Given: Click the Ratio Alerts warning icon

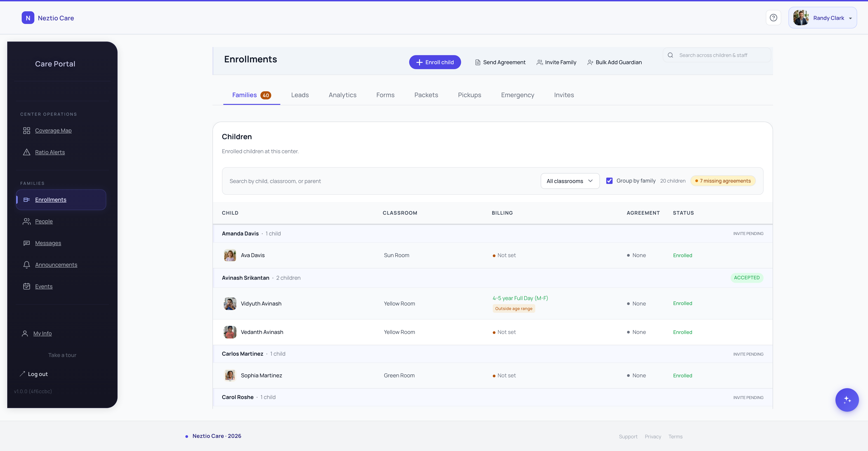Looking at the screenshot, I should (27, 152).
